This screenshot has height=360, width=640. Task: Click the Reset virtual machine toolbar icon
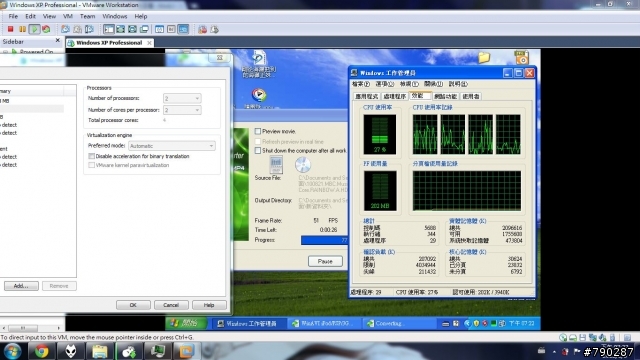pos(46,29)
